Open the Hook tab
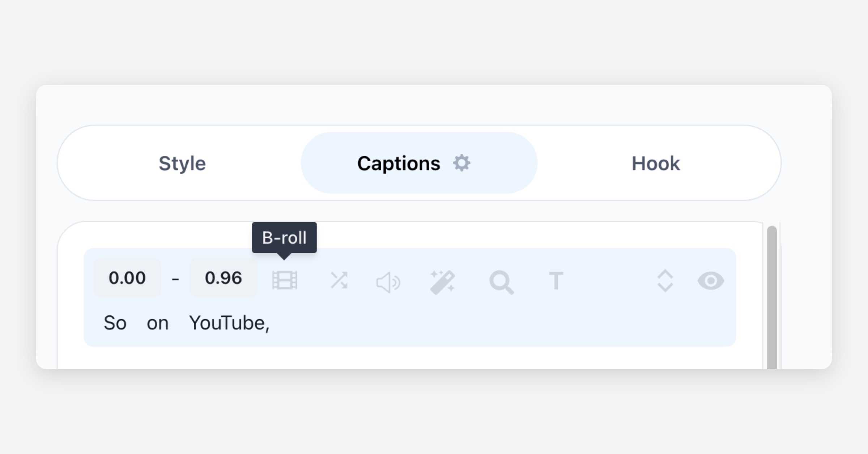This screenshot has height=454, width=868. click(x=656, y=163)
